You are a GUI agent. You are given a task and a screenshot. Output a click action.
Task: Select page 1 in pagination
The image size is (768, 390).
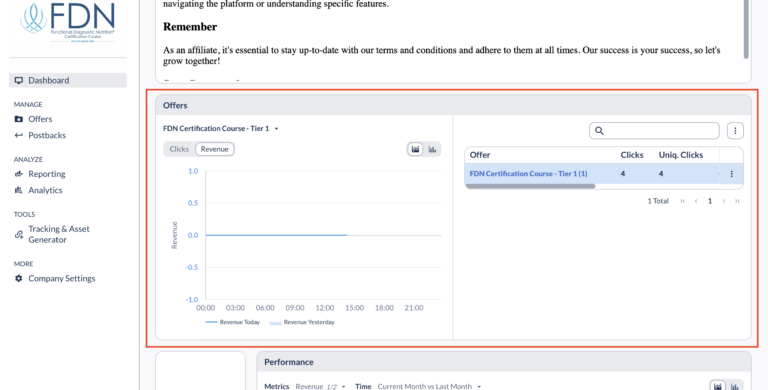710,201
